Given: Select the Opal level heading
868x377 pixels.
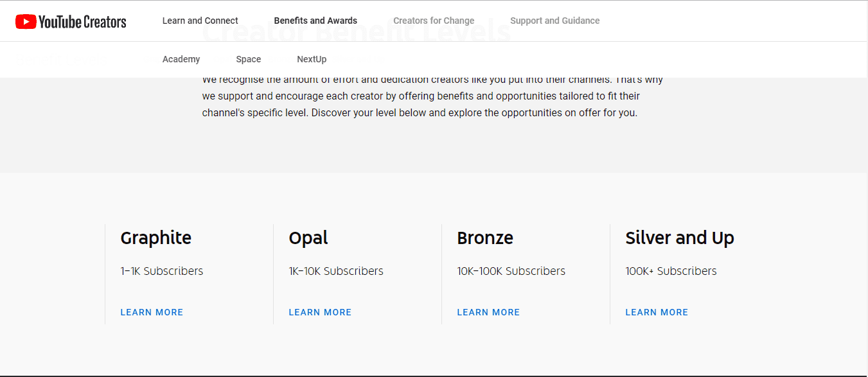Looking at the screenshot, I should 308,238.
